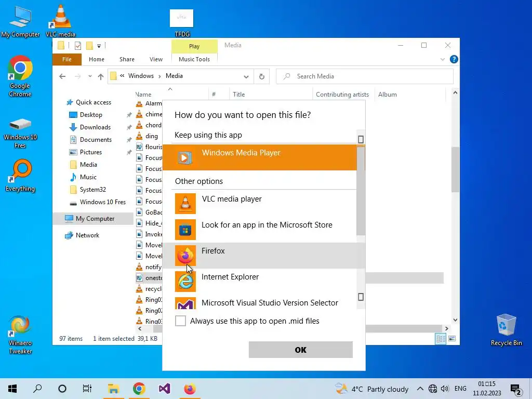
Task: Open Pictures in navigation pane
Action: click(90, 152)
